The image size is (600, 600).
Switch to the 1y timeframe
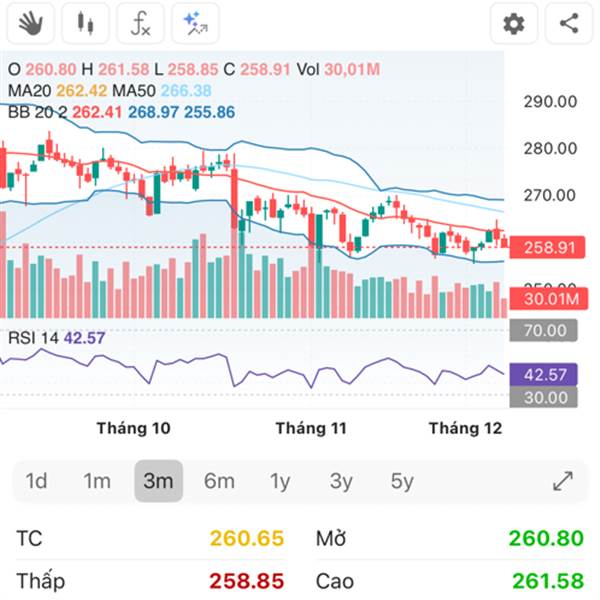[280, 481]
